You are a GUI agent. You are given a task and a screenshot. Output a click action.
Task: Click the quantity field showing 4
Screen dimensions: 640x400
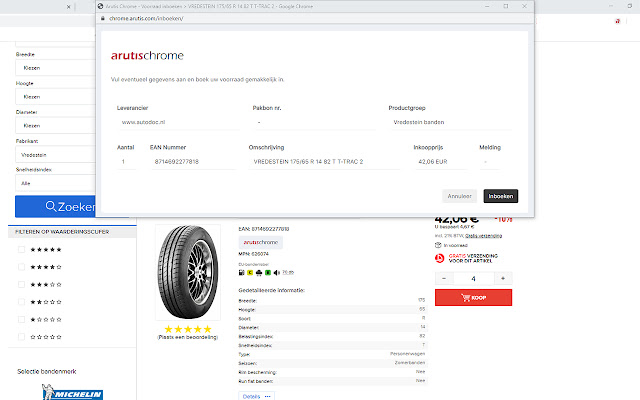coord(473,278)
